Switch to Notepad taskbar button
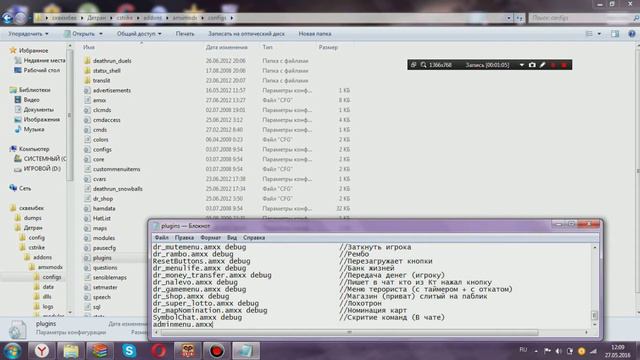 pos(246,351)
